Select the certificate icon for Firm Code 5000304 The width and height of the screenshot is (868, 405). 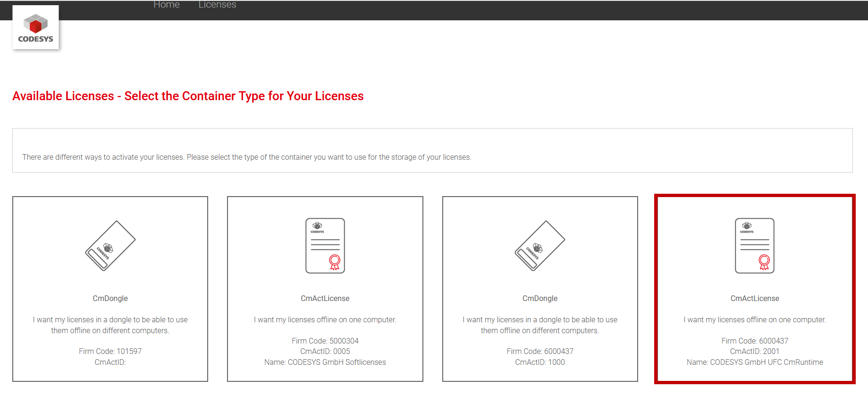[325, 246]
